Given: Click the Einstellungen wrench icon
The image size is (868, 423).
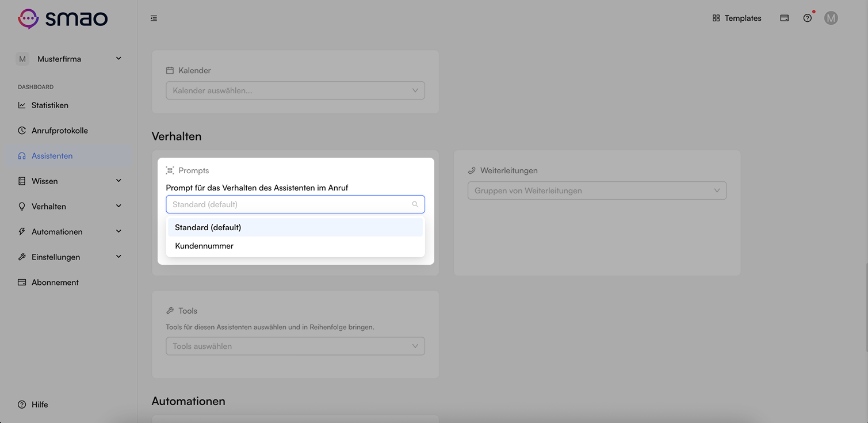Looking at the screenshot, I should point(22,257).
